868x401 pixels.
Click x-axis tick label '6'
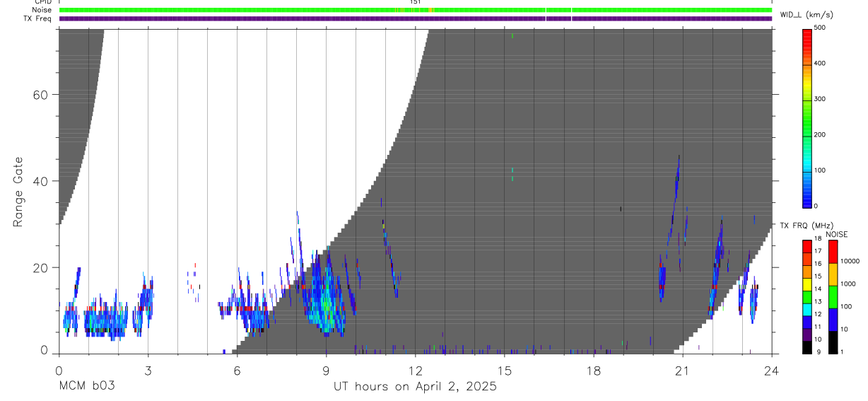click(237, 370)
